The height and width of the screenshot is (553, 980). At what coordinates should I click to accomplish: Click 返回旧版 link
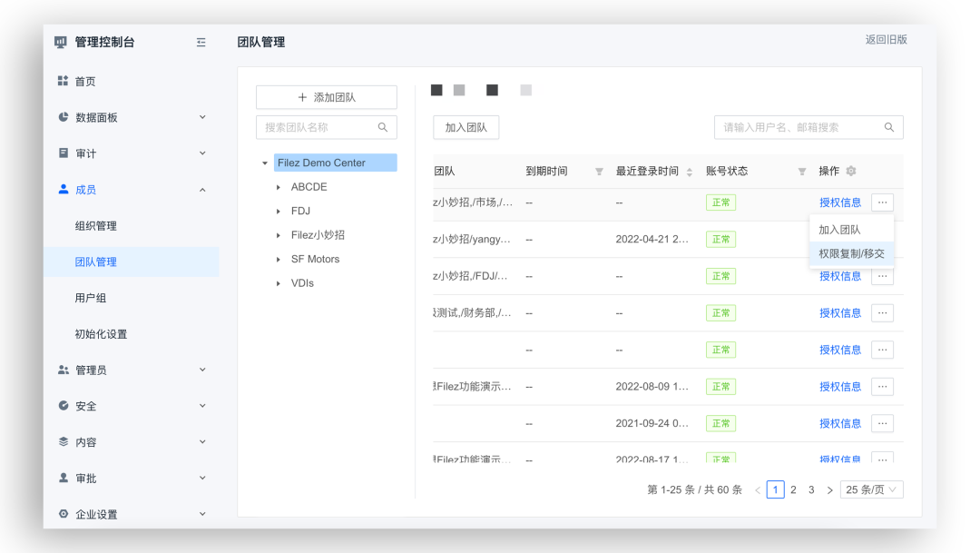(x=886, y=39)
